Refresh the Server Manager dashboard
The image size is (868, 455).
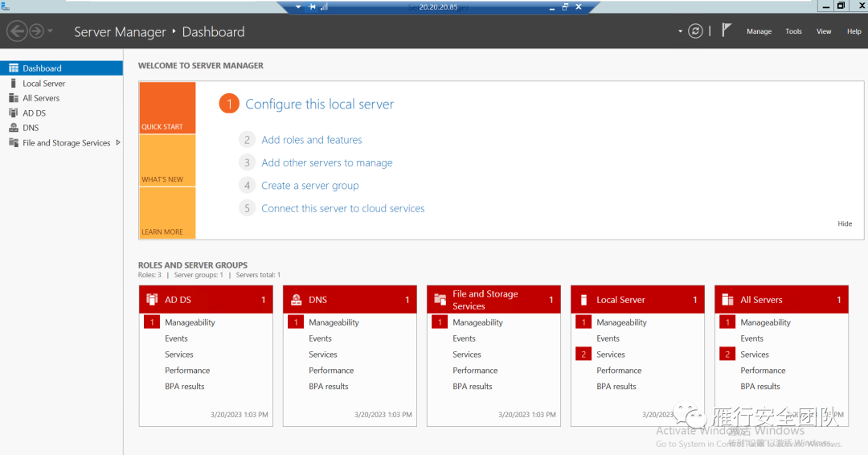click(x=695, y=31)
